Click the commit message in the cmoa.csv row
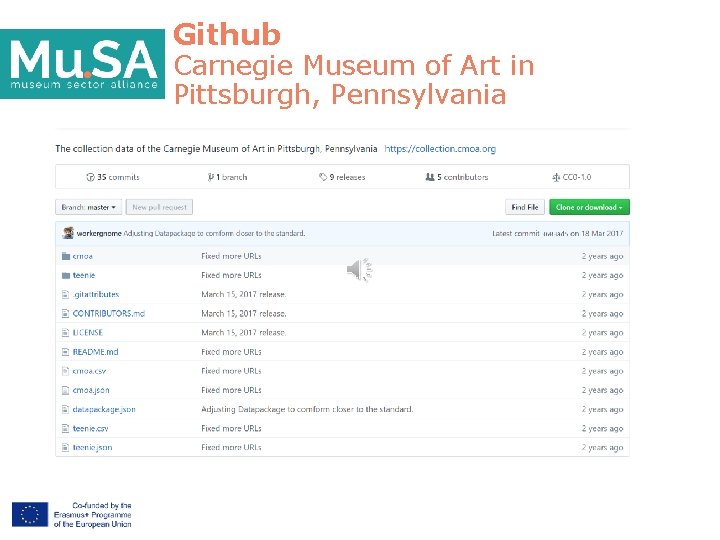The height and width of the screenshot is (540, 720). click(231, 371)
